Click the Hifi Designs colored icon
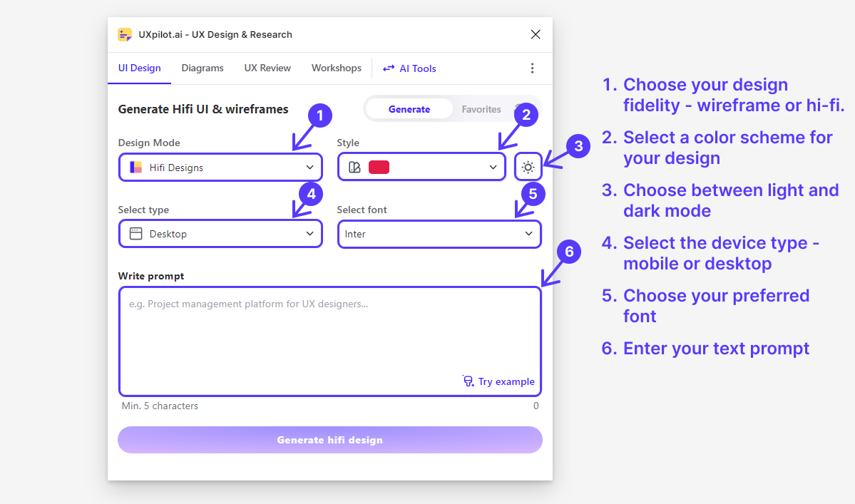 click(135, 168)
